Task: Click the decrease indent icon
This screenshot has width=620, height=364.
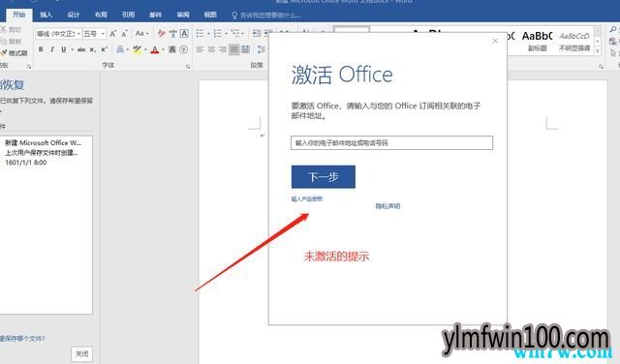Action: (257, 34)
